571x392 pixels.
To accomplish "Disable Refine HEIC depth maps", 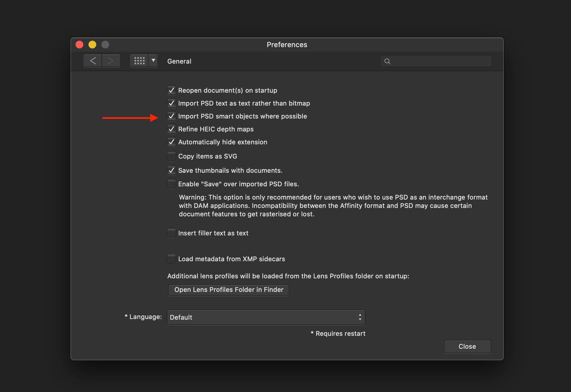I will [x=171, y=129].
